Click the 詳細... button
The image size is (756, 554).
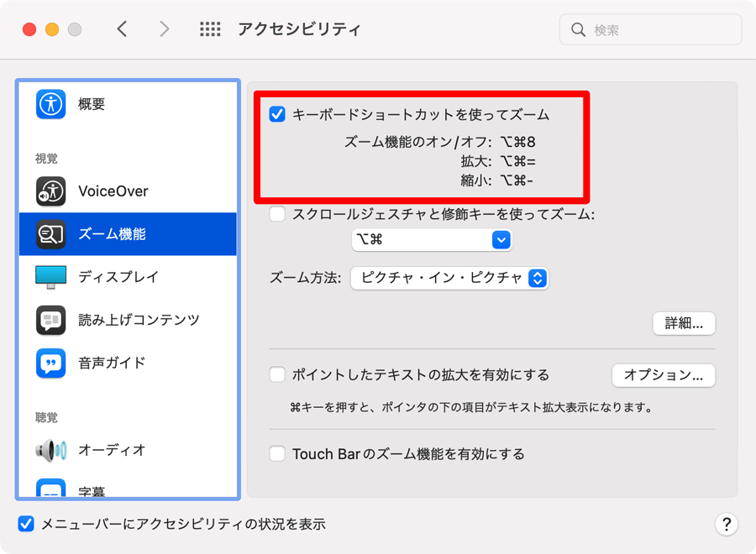[684, 323]
